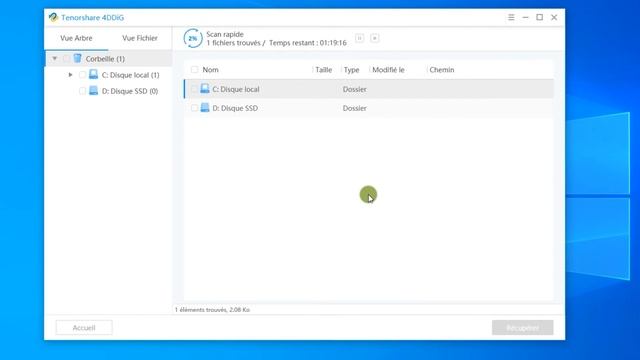Check the C: Disque local row checkbox in list

tap(195, 89)
